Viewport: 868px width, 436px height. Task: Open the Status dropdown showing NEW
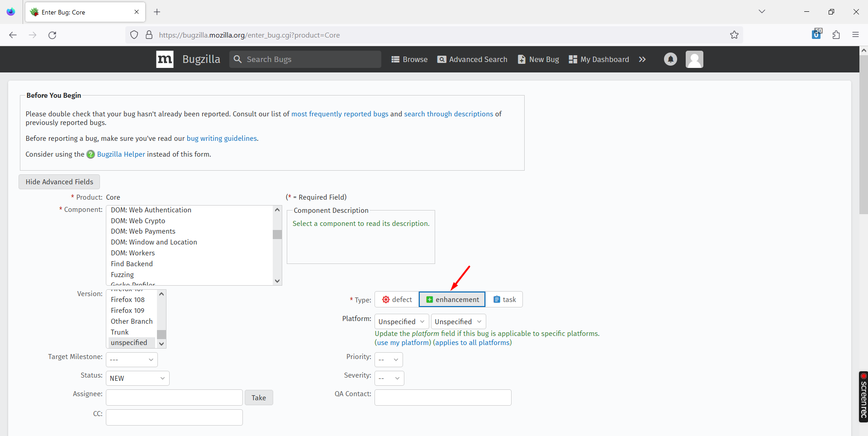pyautogui.click(x=137, y=378)
